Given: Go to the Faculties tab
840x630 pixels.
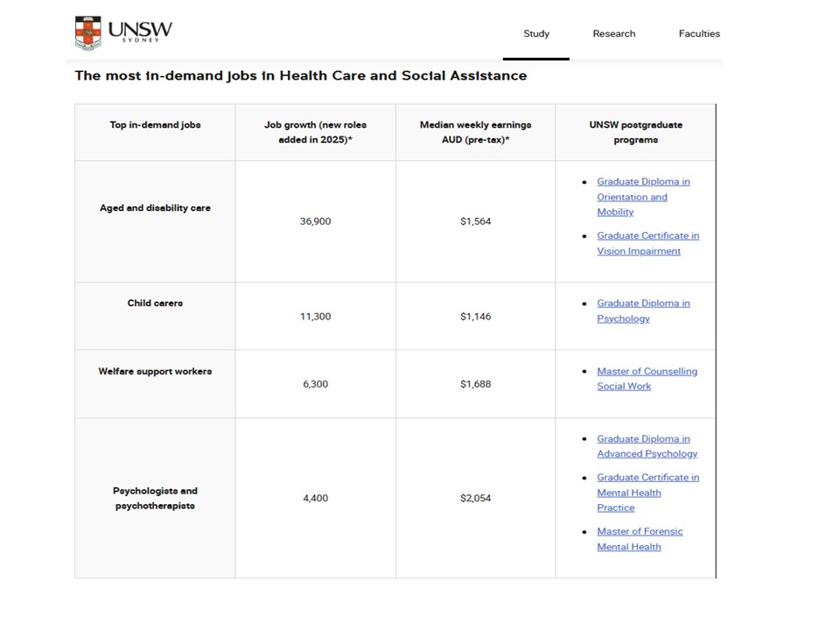Looking at the screenshot, I should [x=699, y=34].
